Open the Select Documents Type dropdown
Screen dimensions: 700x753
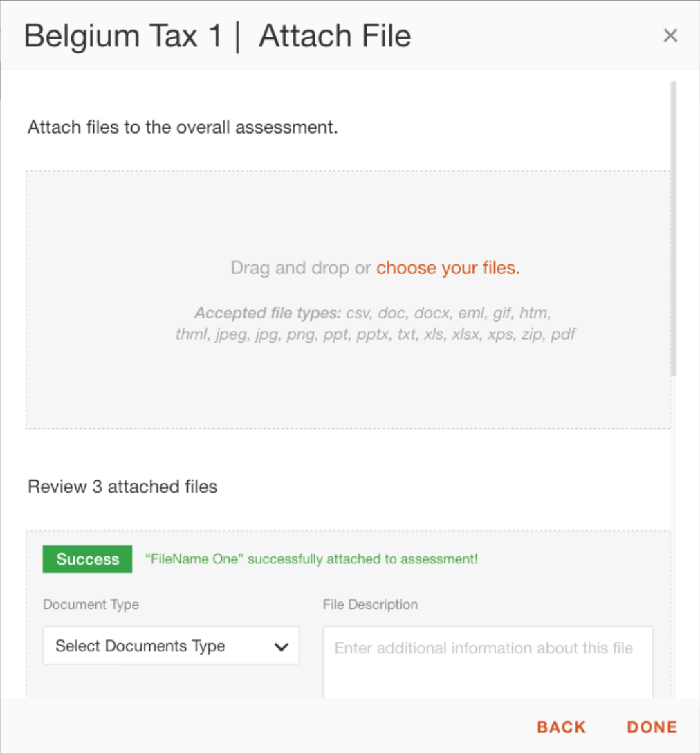171,646
